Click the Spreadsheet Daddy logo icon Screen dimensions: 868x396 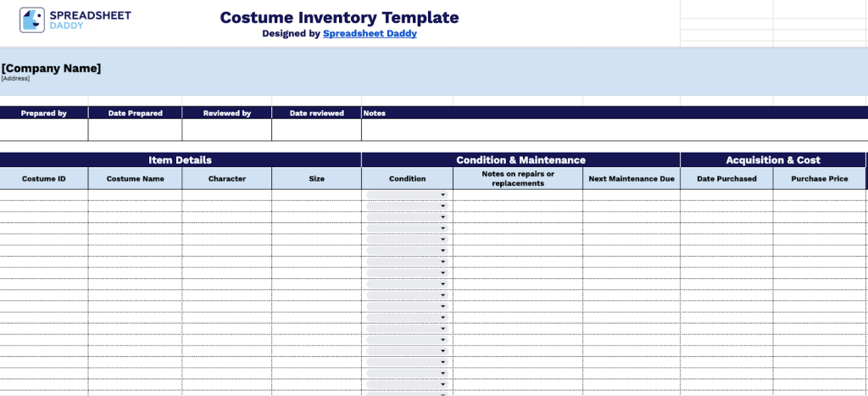[x=33, y=20]
